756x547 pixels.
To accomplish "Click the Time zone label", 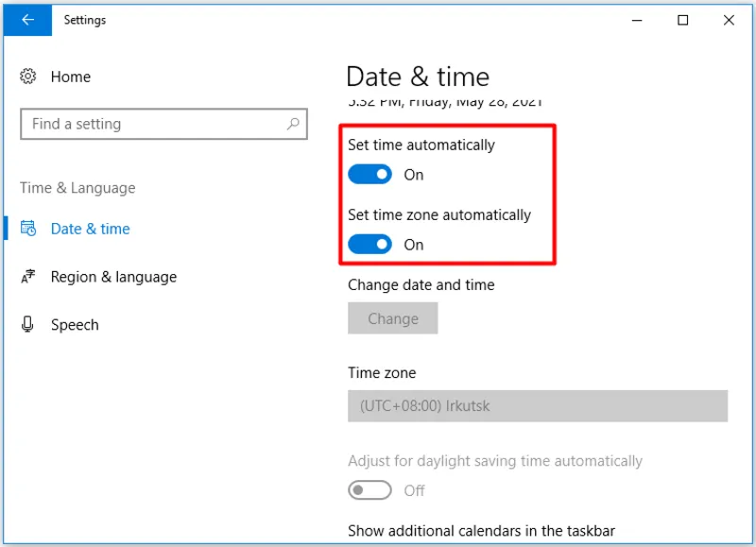I will click(382, 372).
